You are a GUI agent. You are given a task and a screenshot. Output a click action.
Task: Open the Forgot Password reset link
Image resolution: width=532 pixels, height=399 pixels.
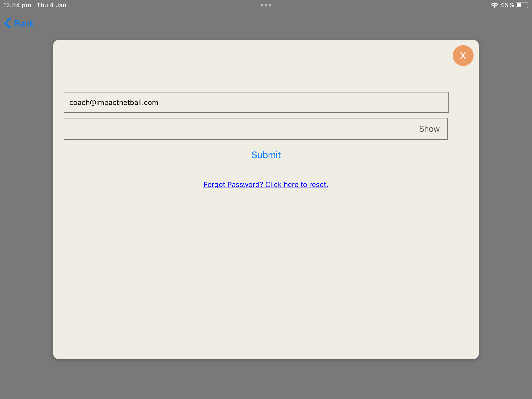(265, 184)
